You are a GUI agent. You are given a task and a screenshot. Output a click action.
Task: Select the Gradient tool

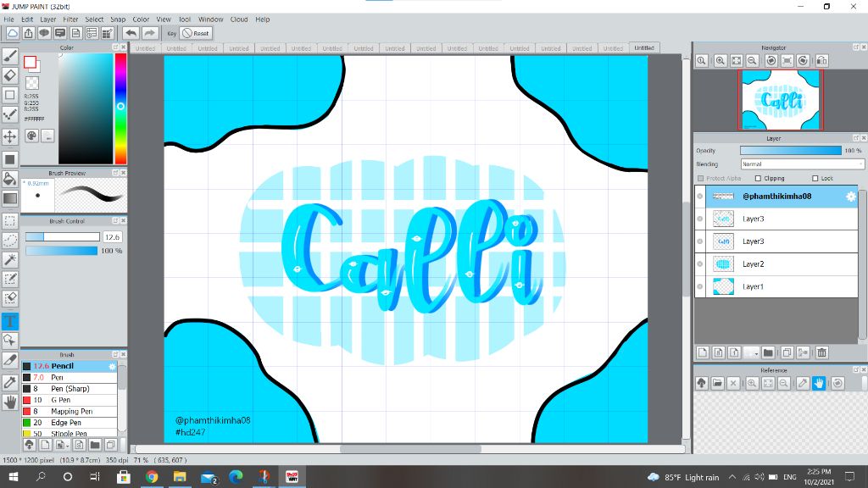click(10, 198)
